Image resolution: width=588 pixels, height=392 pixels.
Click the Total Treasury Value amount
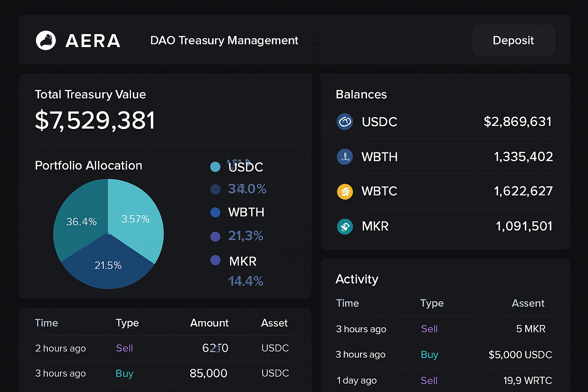coord(95,121)
